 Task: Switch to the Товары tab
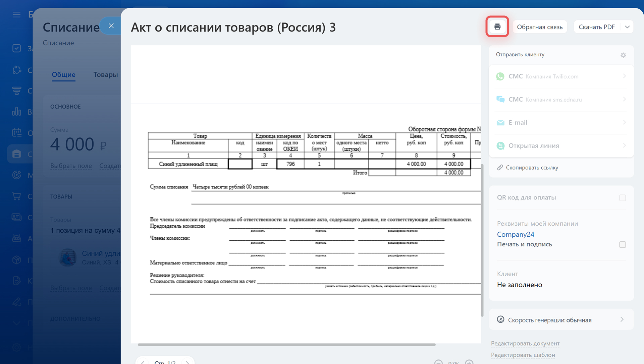(105, 75)
